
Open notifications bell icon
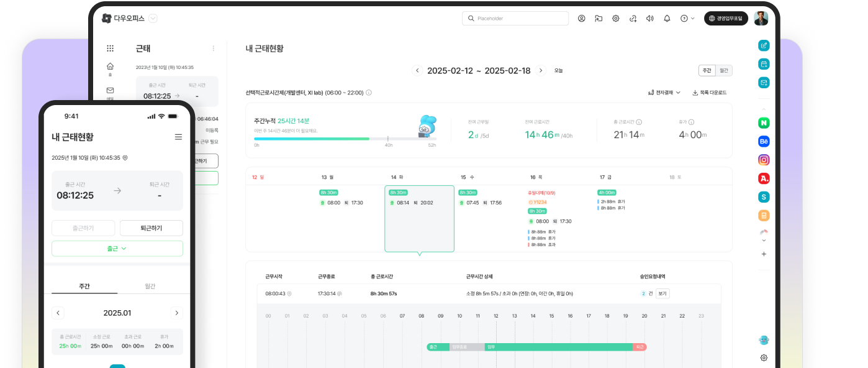coord(667,19)
